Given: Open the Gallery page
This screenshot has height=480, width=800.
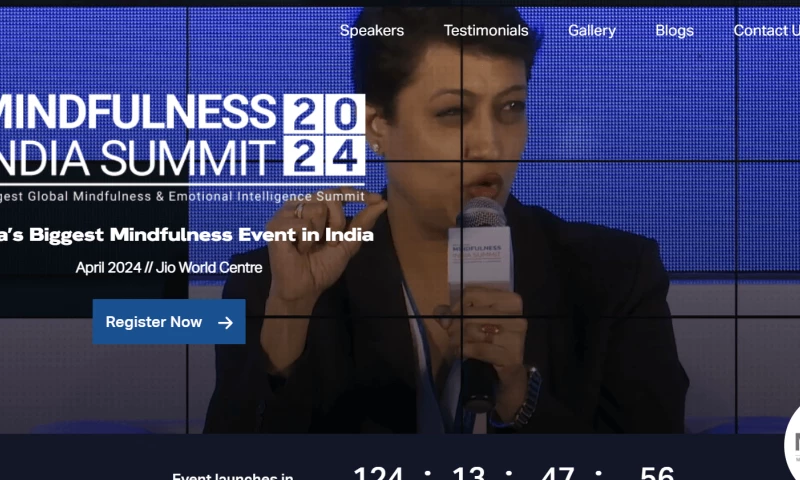Looking at the screenshot, I should pyautogui.click(x=592, y=31).
